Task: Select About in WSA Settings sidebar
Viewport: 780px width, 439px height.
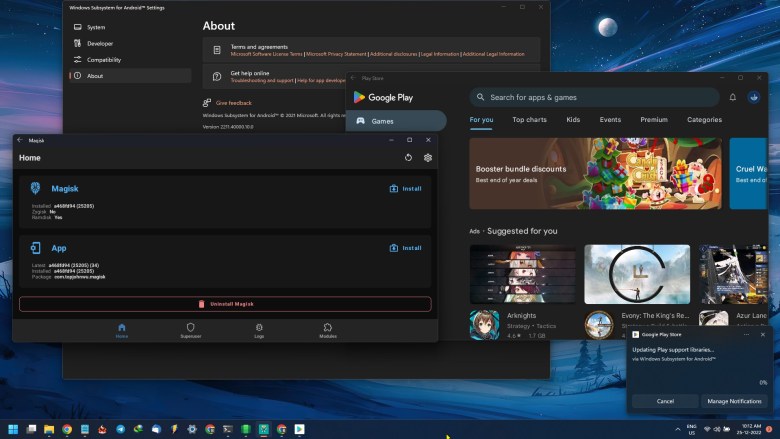Action: pyautogui.click(x=130, y=76)
